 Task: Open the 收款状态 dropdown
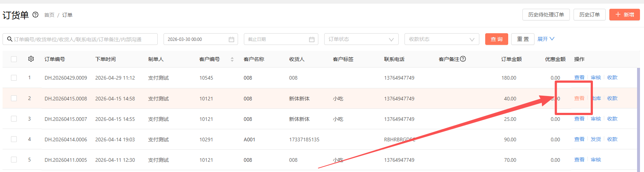pos(441,39)
